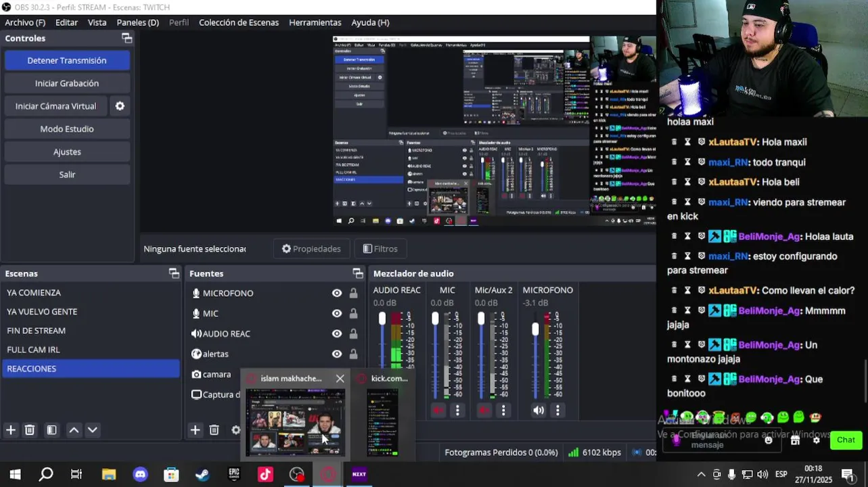
Task: Open Discord from the taskbar
Action: 140,475
